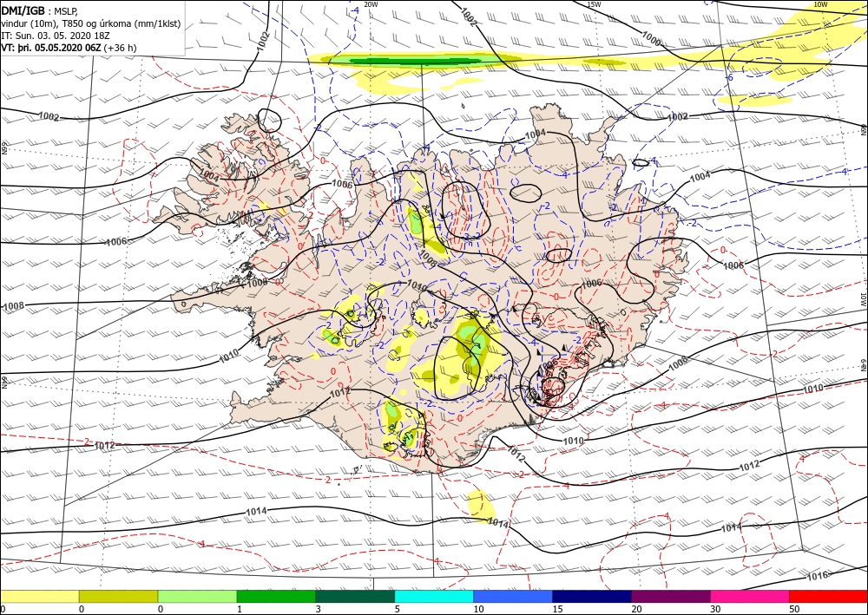Pick the cyan legend swatch above 5
Image resolution: width=868 pixels, height=615 pixels.
click(434, 597)
